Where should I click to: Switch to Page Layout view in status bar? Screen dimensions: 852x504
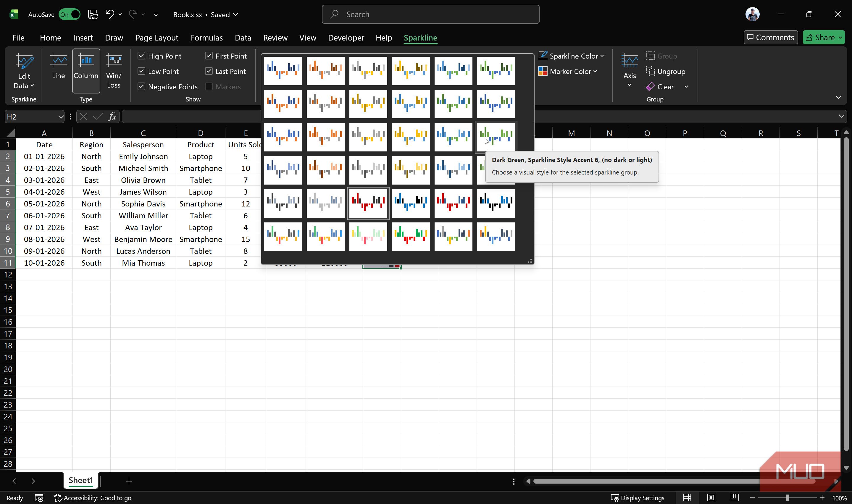[711, 497]
